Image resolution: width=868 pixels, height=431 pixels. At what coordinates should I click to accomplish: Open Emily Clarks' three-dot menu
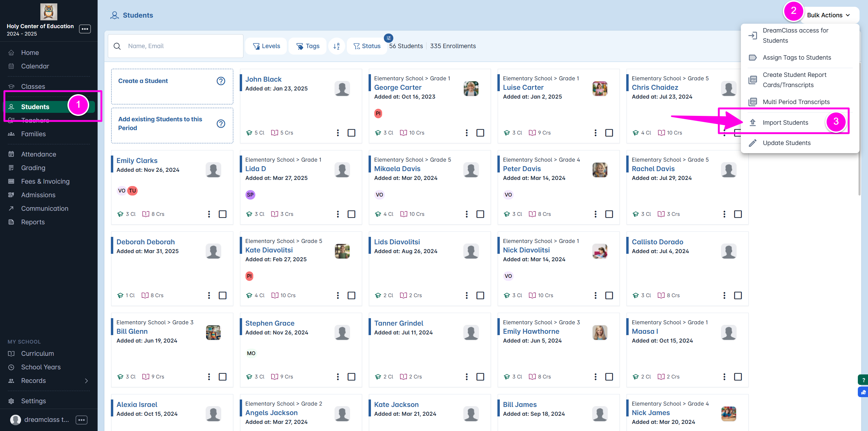coord(209,214)
